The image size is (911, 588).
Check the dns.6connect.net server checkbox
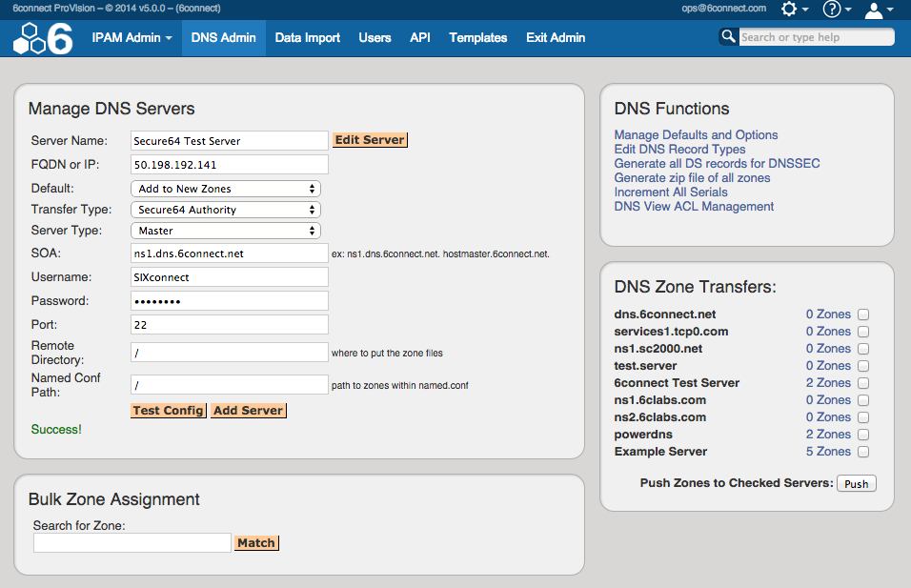[x=863, y=314]
